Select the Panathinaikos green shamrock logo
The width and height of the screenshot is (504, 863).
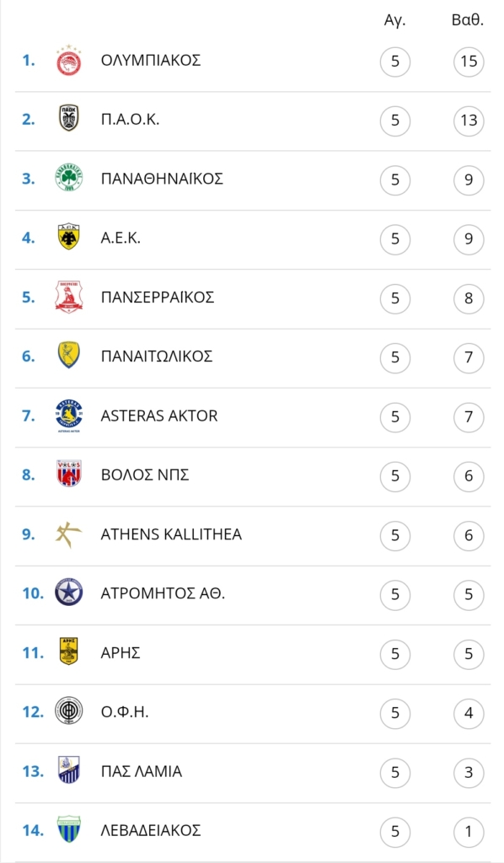click(x=69, y=179)
